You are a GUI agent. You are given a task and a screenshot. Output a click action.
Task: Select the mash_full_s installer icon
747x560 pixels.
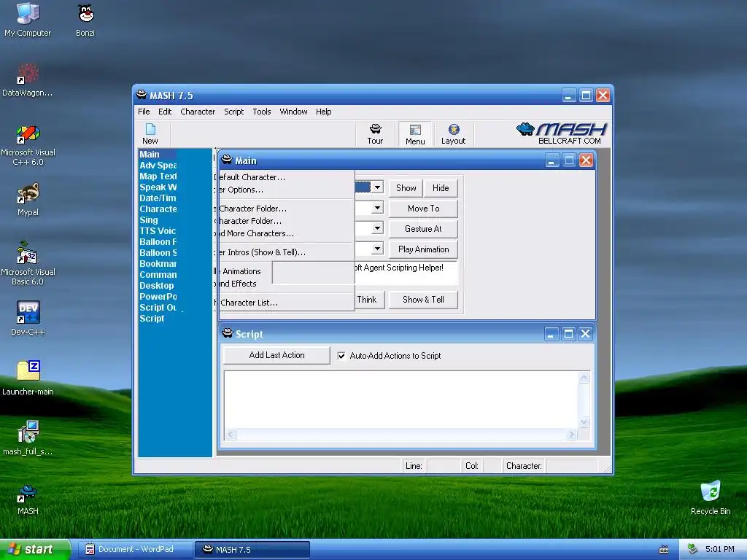(x=28, y=438)
